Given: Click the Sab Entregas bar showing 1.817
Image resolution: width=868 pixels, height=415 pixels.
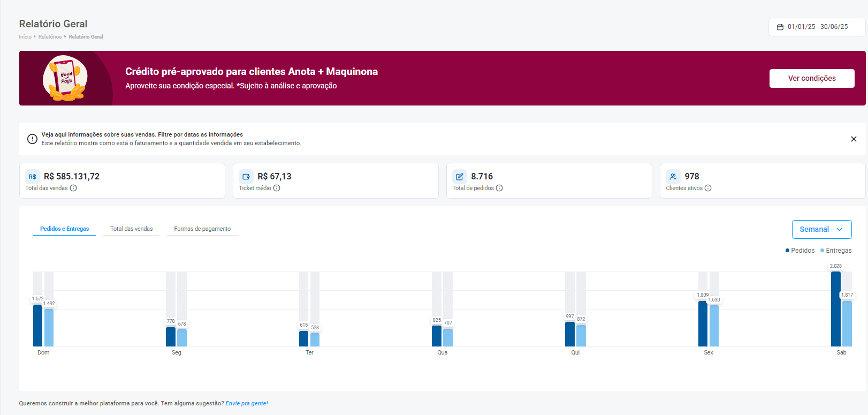Looking at the screenshot, I should [x=847, y=323].
